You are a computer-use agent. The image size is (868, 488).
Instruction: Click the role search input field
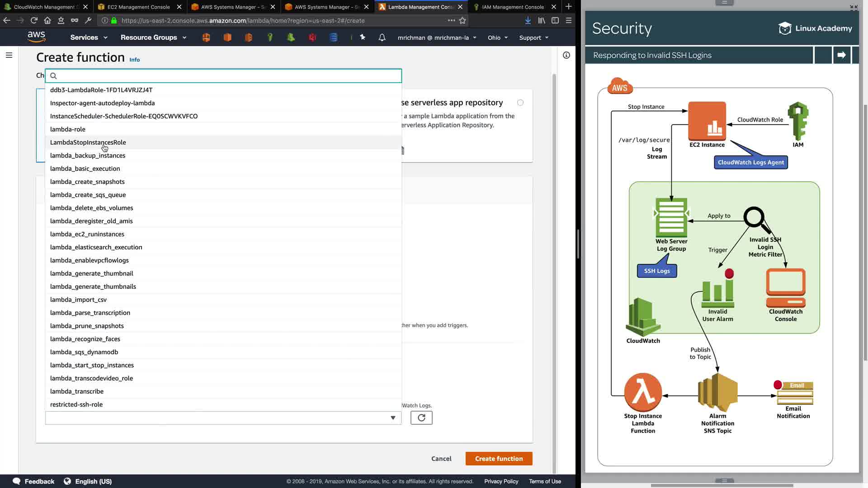[226, 76]
